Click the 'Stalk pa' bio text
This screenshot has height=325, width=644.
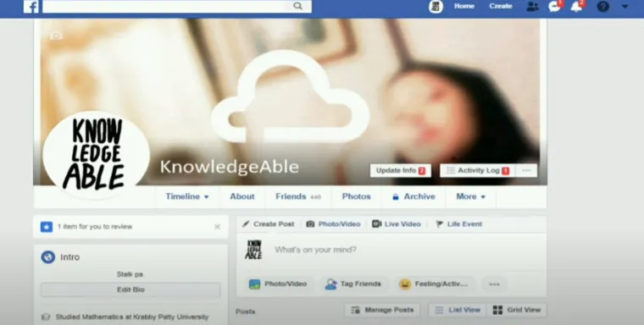click(x=130, y=274)
